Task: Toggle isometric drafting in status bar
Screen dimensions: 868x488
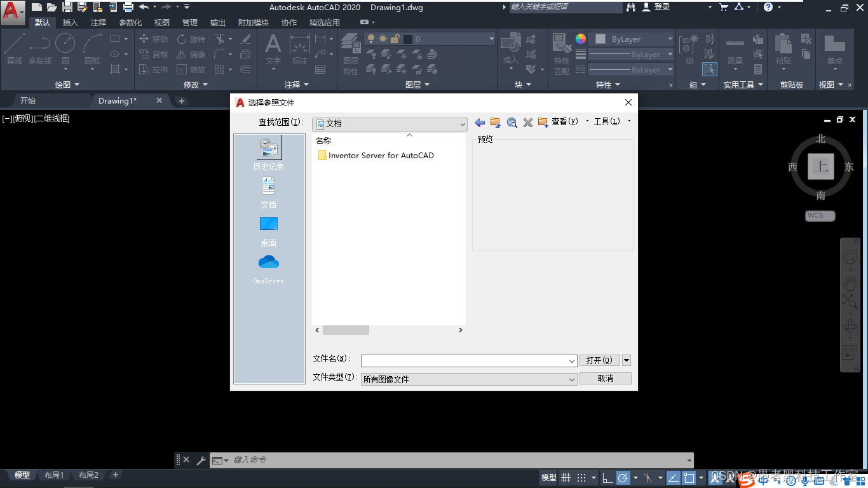Action: click(x=648, y=478)
